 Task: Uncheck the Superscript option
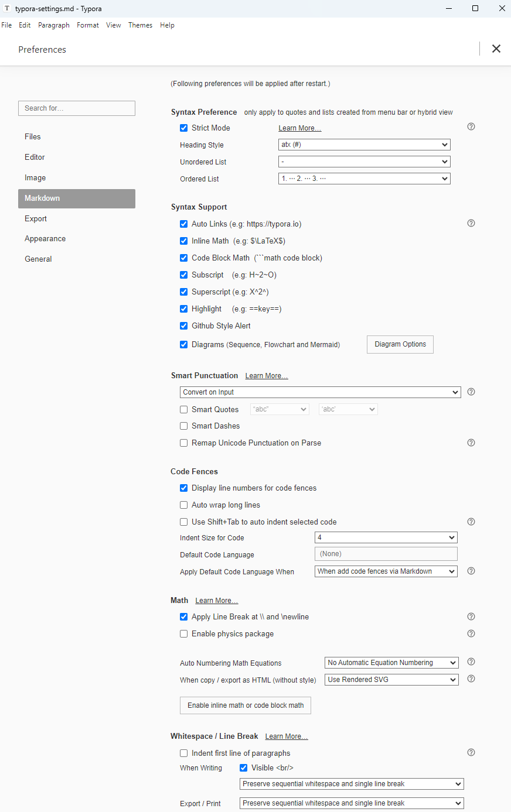[183, 292]
